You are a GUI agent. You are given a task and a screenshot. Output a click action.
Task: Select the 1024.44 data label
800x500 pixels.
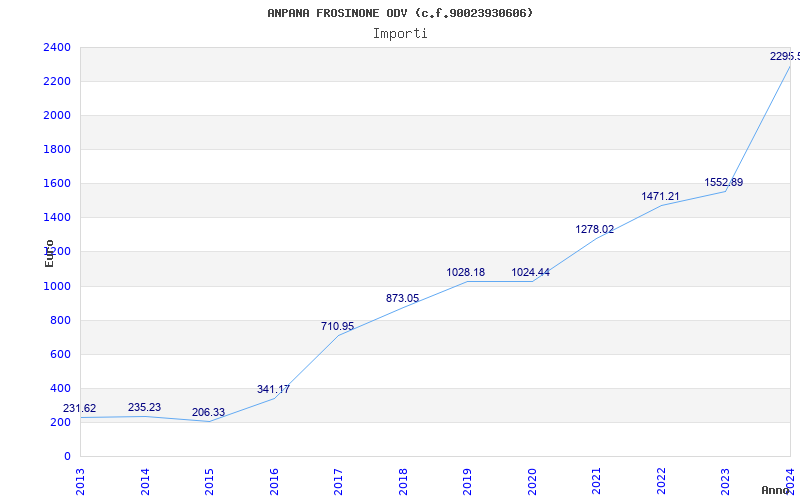tap(531, 272)
